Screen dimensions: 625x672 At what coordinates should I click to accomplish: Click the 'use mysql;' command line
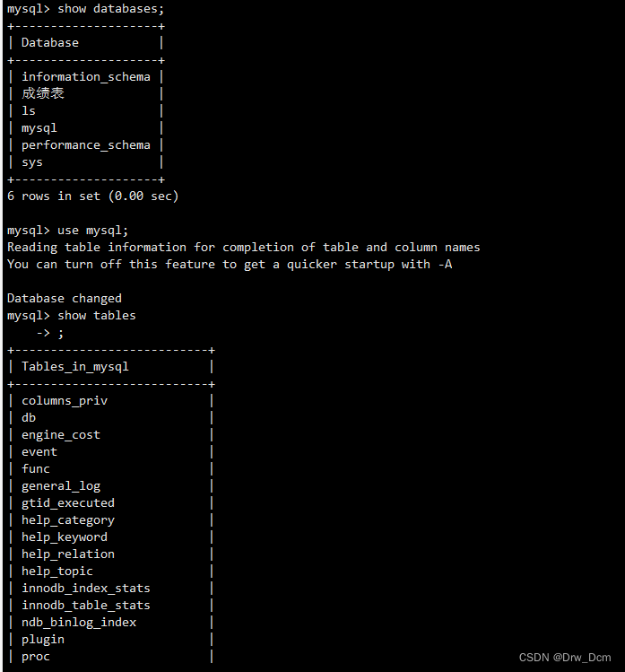(67, 231)
